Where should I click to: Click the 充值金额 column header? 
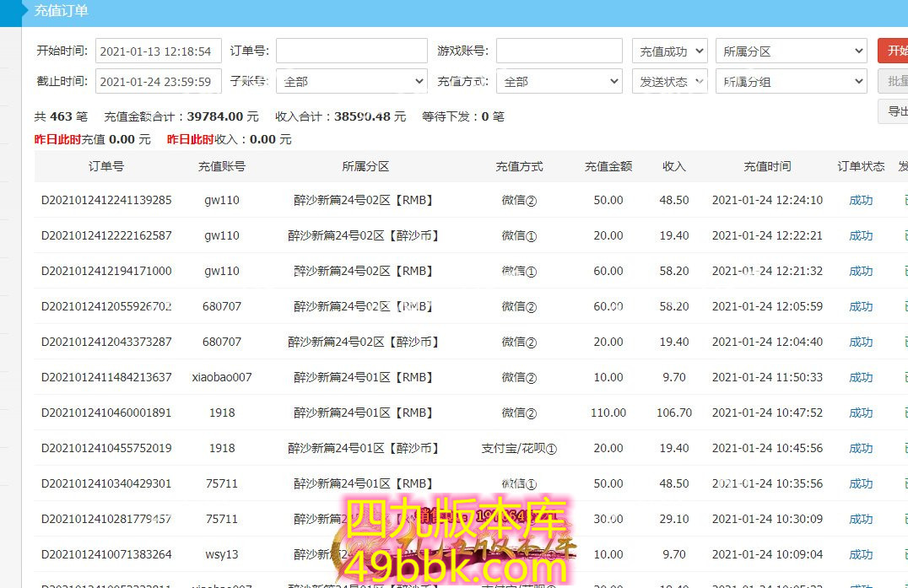(608, 167)
